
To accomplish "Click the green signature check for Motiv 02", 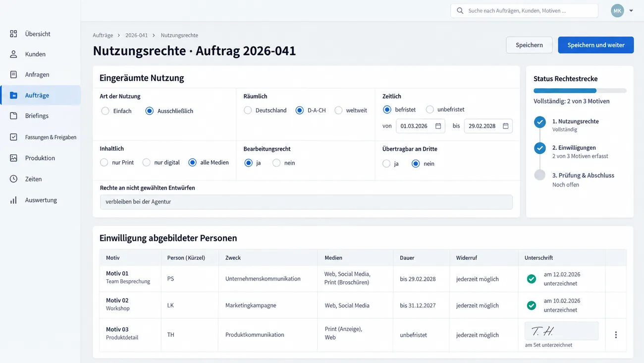I will [x=532, y=305].
